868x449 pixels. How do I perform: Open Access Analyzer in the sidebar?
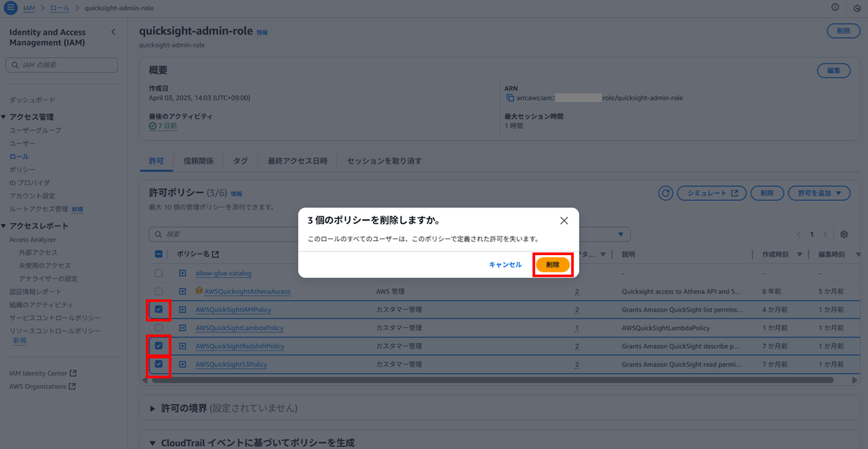[33, 239]
